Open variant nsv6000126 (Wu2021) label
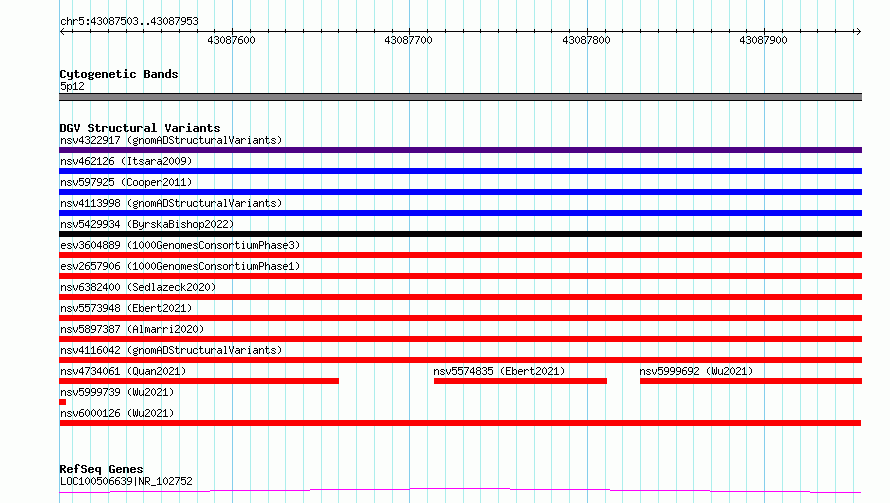This screenshot has height=503, width=890. pos(117,413)
